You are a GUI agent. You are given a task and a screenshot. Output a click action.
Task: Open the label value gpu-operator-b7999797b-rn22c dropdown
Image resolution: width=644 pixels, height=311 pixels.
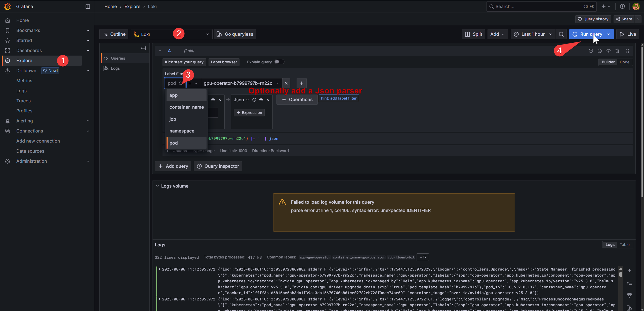tap(242, 83)
